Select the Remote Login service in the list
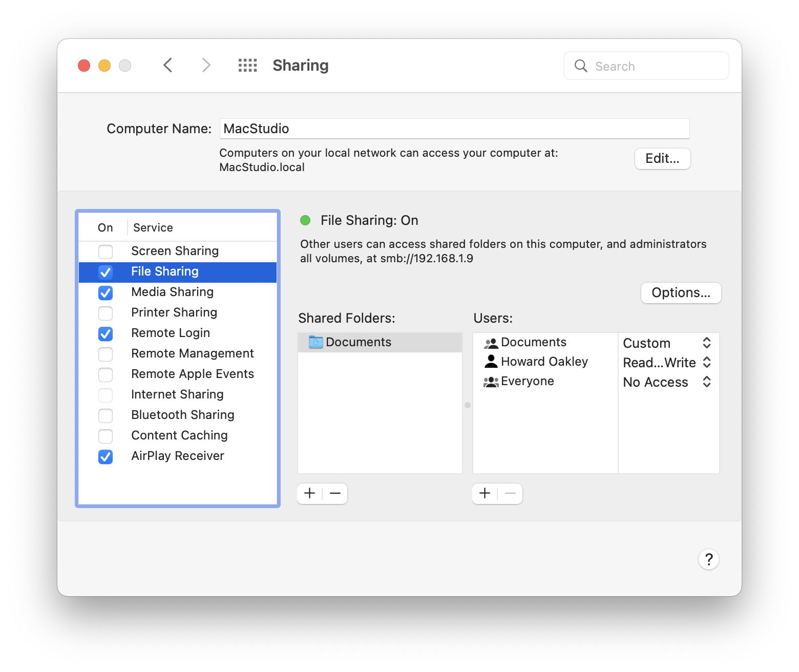The image size is (799, 672). click(x=171, y=333)
